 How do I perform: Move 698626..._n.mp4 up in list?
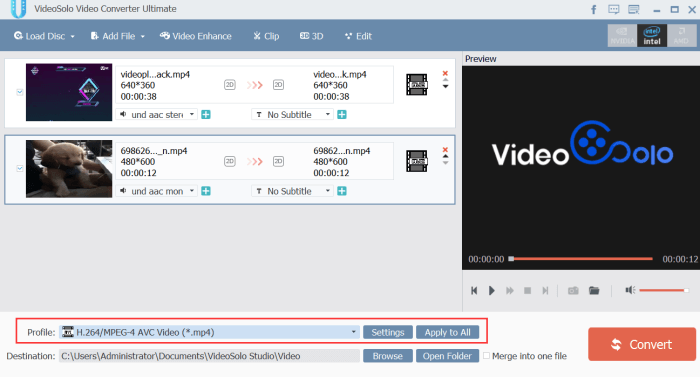tap(446, 157)
